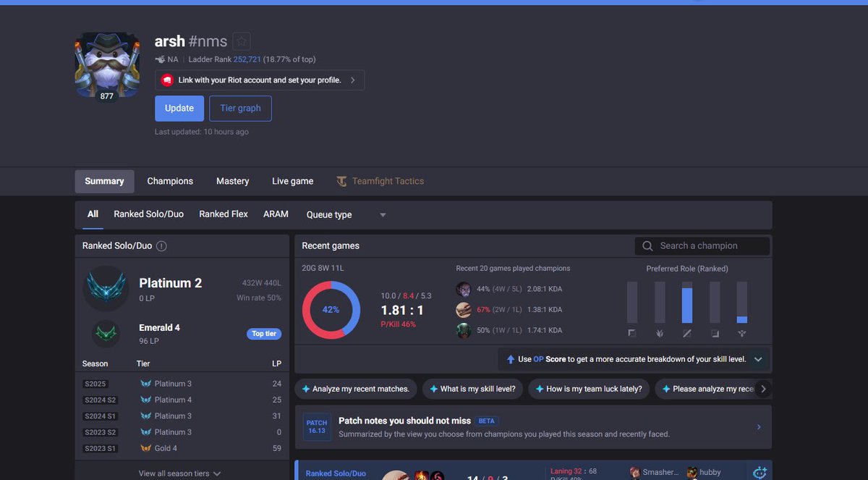Click the Update button
Image resolution: width=868 pixels, height=480 pixels.
tap(179, 109)
